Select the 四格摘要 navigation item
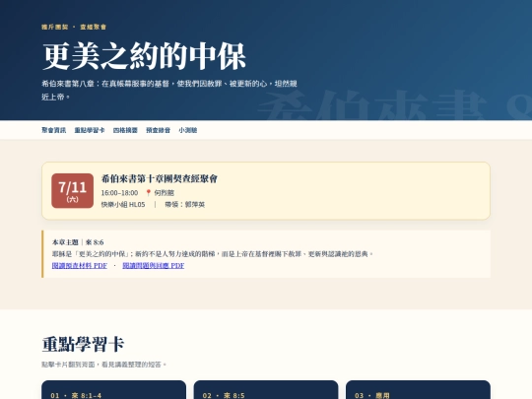 coord(125,130)
